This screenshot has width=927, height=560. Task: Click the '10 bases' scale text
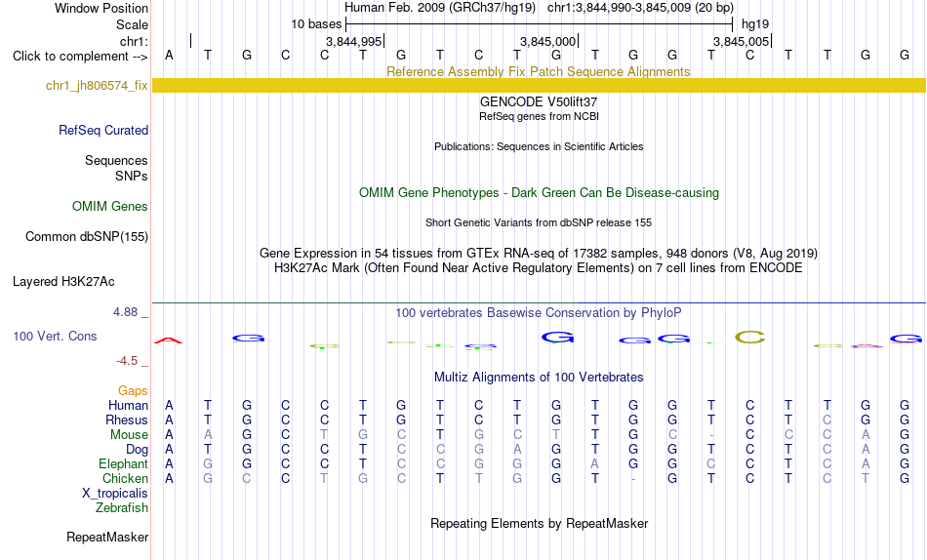[x=316, y=24]
